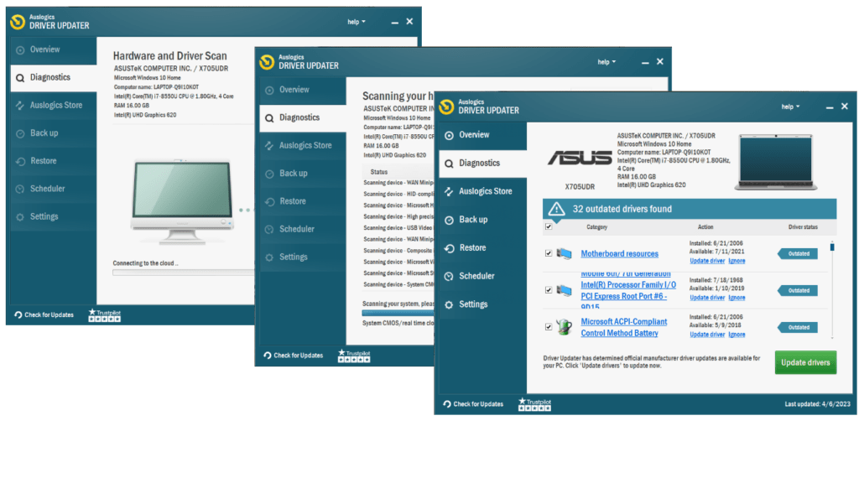This screenshot has height=504, width=859.
Task: Click Motherboard resources device icon
Action: point(564,253)
